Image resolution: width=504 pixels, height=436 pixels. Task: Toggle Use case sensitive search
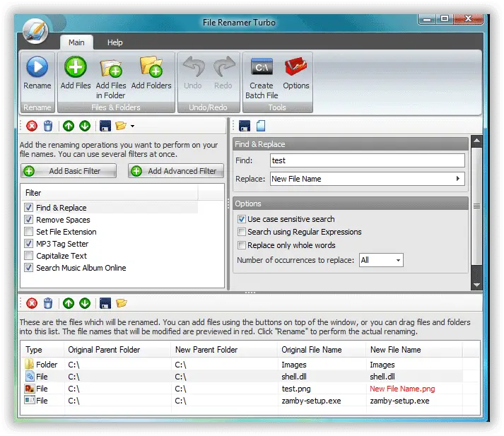tap(241, 219)
